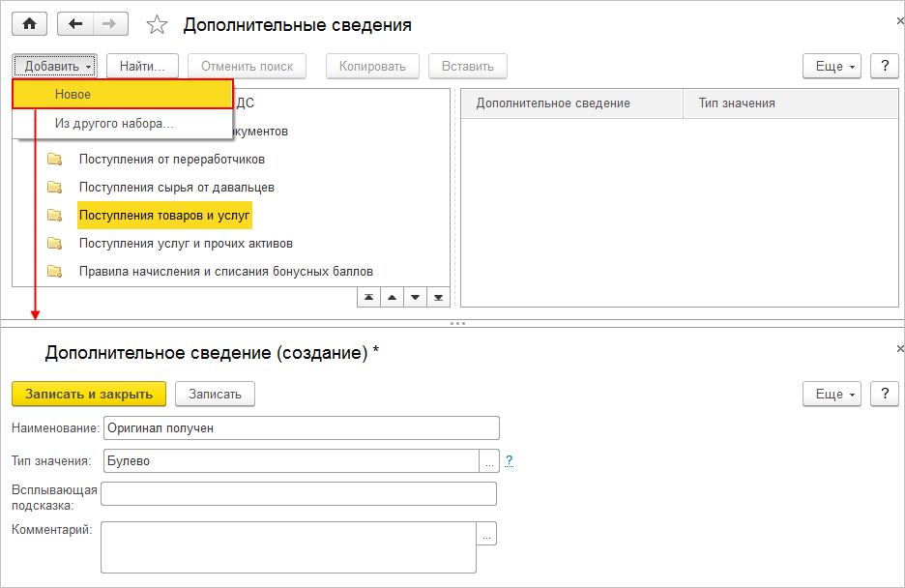The width and height of the screenshot is (905, 588).
Task: Click the Отменить поиск button
Action: pos(247,67)
